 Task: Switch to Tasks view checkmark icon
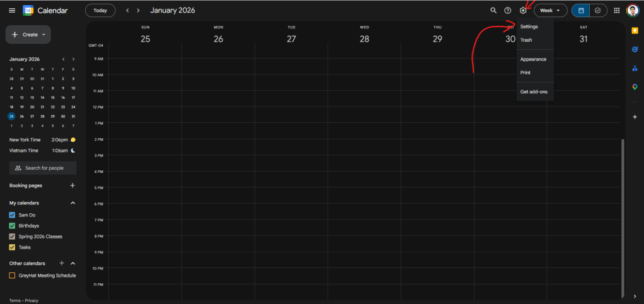pos(598,11)
